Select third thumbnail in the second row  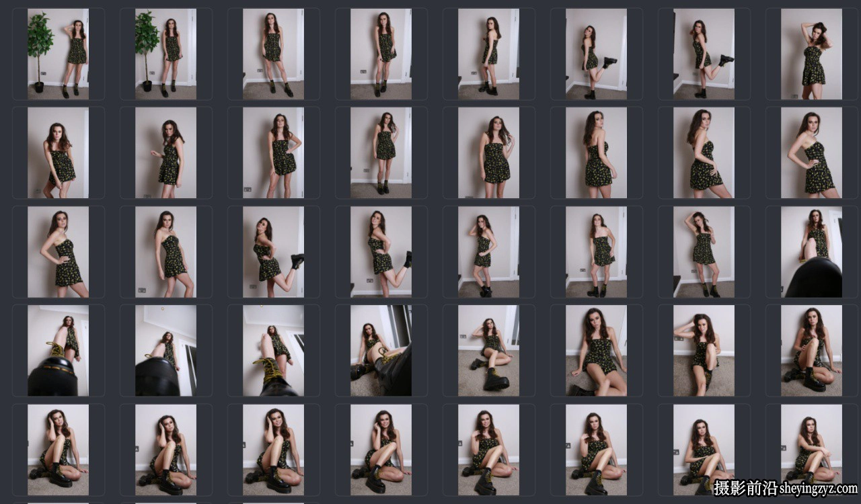273,153
